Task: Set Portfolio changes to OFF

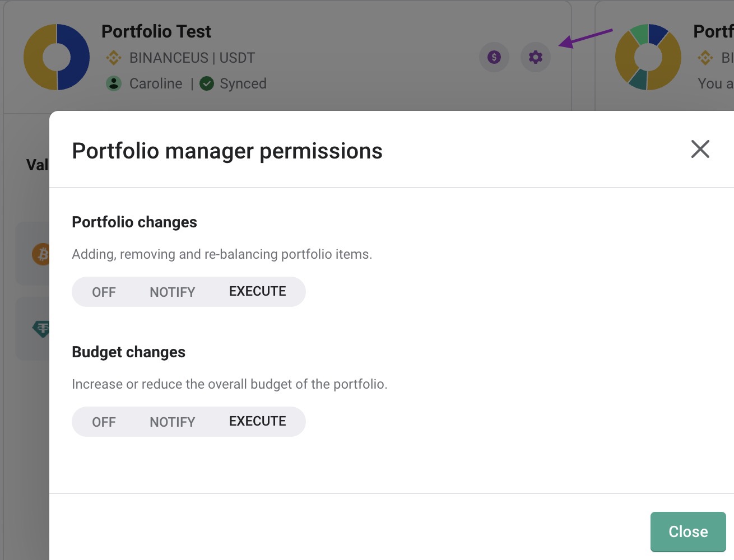Action: point(104,292)
